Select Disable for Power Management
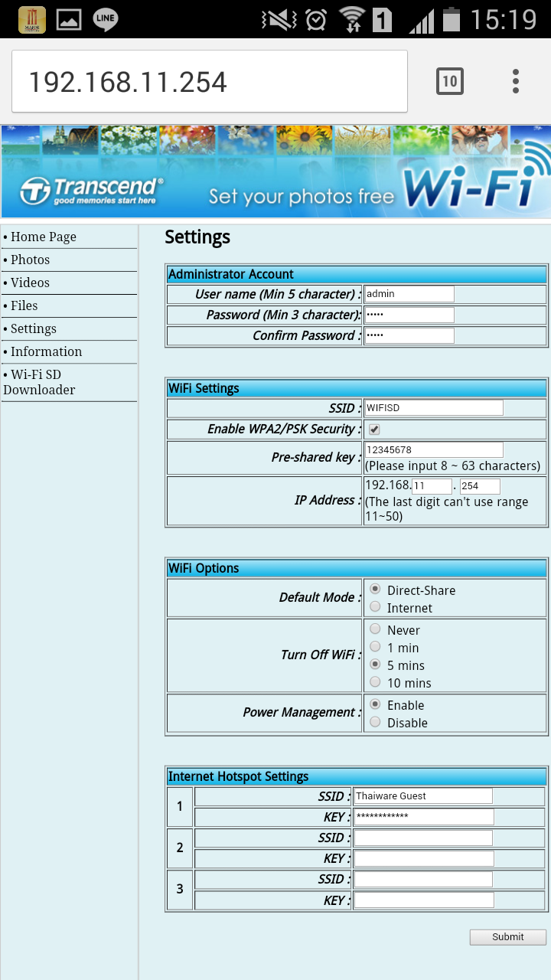Image resolution: width=551 pixels, height=980 pixels. 375,722
